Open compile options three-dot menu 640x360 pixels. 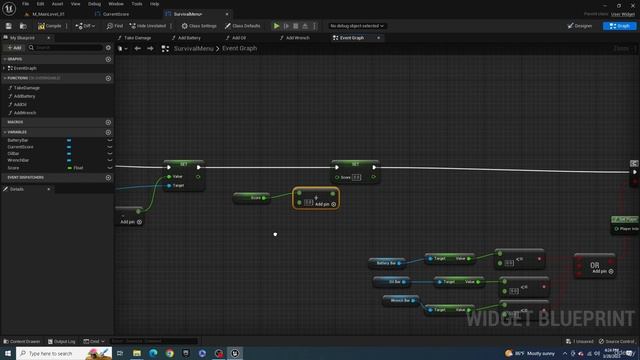pos(67,26)
